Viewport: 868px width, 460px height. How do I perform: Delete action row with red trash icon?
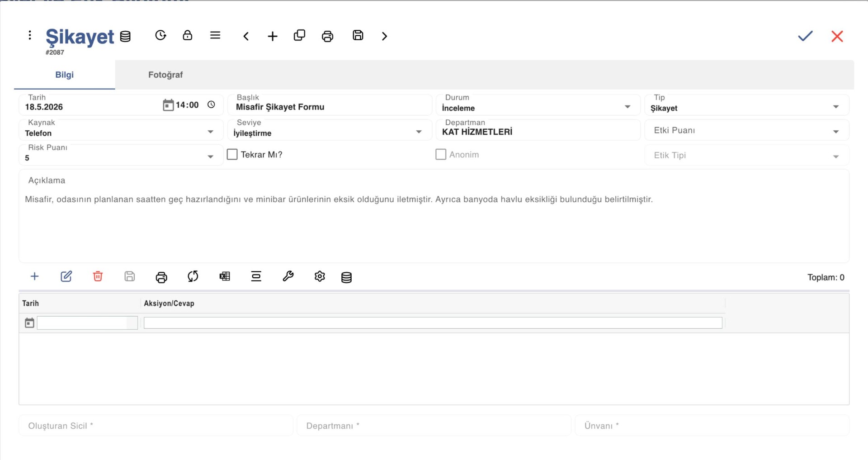point(98,276)
